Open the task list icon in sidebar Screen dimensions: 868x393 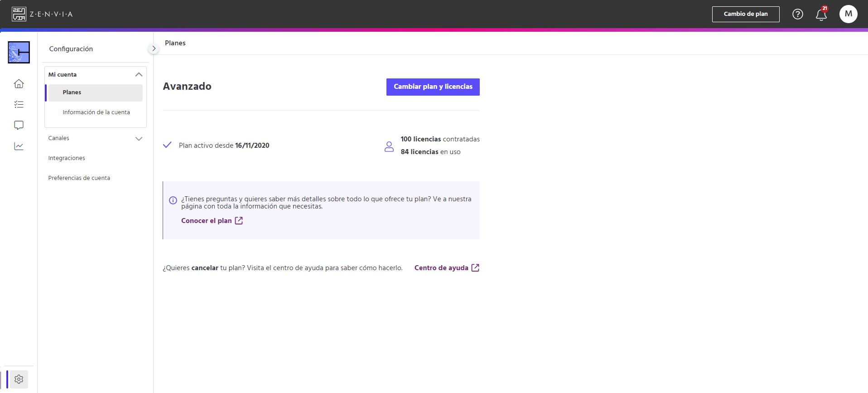(19, 104)
